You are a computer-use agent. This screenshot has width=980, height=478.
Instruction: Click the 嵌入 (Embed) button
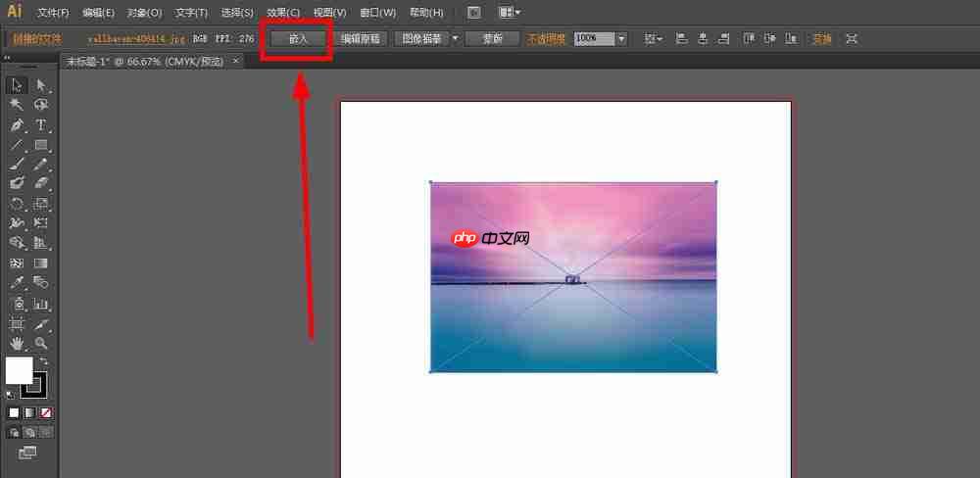(x=299, y=39)
